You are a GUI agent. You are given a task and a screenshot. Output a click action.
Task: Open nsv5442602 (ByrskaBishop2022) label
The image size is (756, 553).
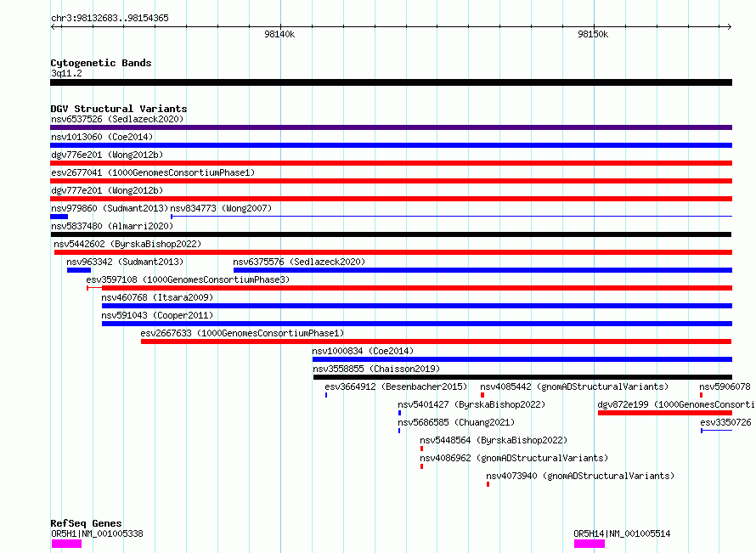click(x=127, y=244)
